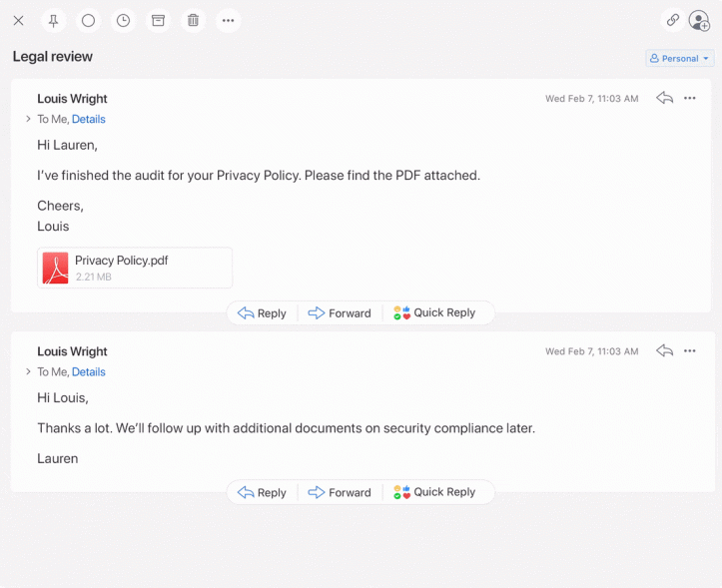722x588 pixels.
Task: Expand recipients chevron on second message
Action: point(28,371)
